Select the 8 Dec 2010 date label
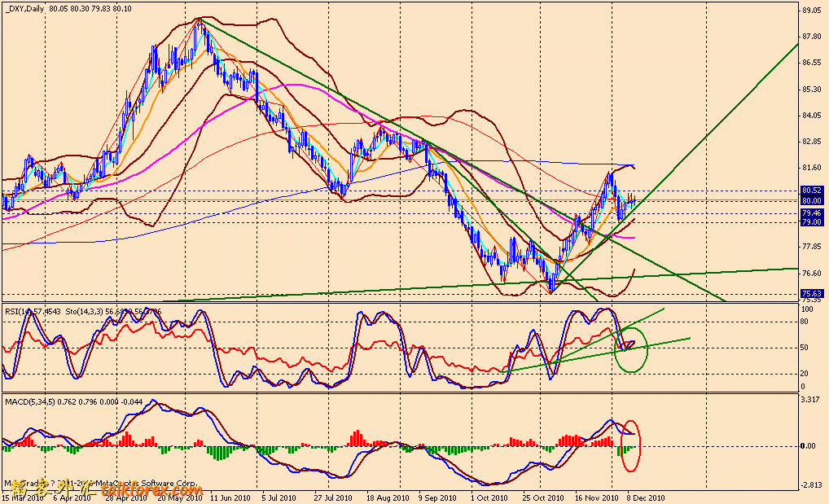Image resolution: width=829 pixels, height=504 pixels. (x=646, y=497)
